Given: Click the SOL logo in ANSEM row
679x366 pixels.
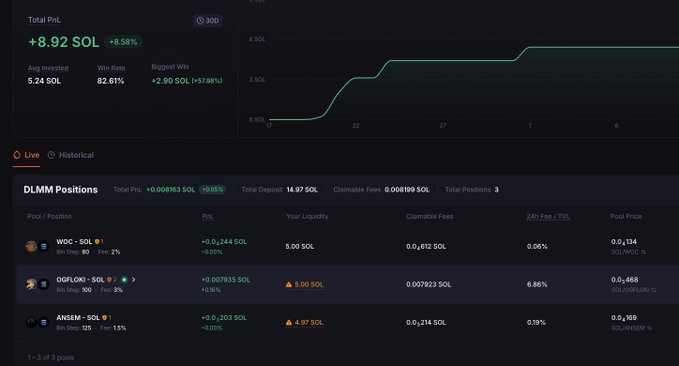Looking at the screenshot, I should pyautogui.click(x=43, y=323).
